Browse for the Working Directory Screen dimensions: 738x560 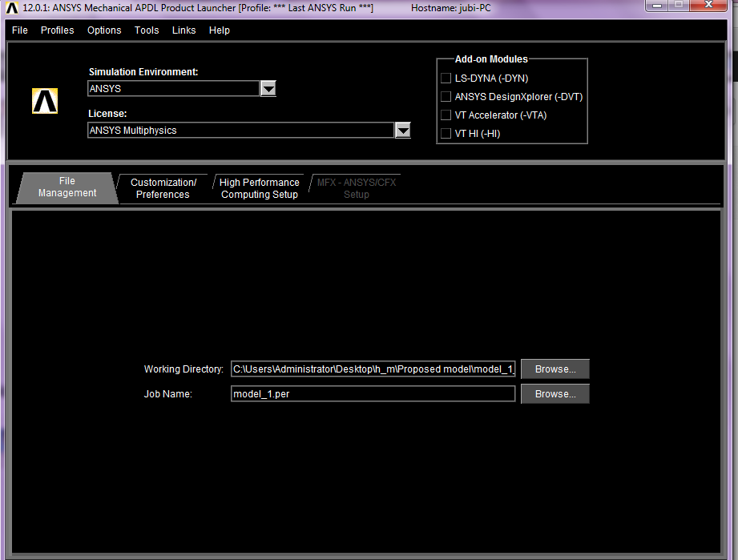[555, 369]
